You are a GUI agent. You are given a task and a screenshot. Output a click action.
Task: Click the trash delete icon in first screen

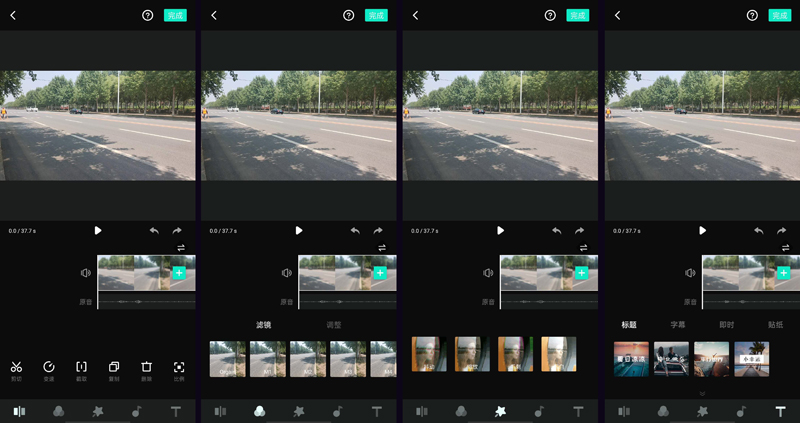click(x=146, y=367)
